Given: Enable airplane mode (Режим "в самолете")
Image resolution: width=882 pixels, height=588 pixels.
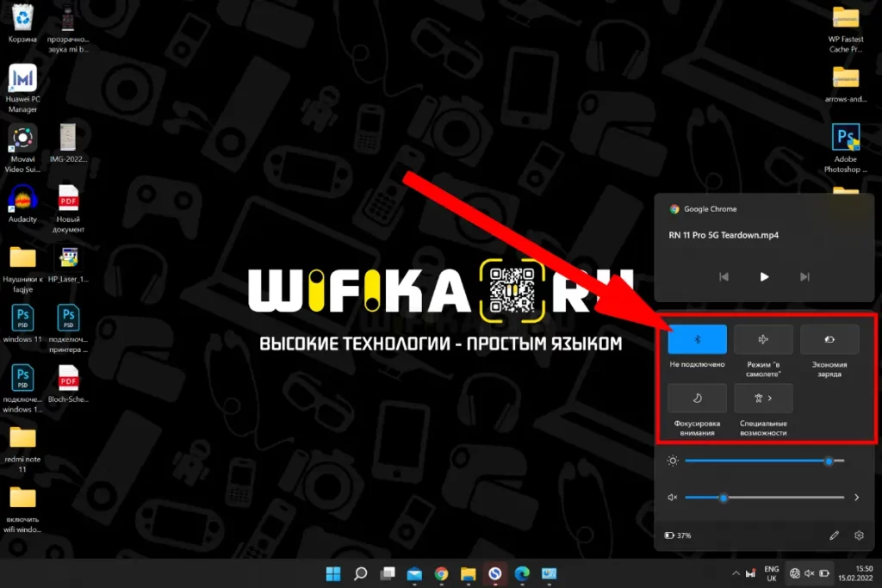Looking at the screenshot, I should [x=763, y=339].
